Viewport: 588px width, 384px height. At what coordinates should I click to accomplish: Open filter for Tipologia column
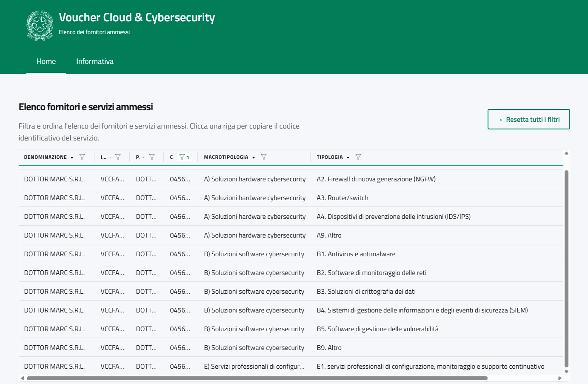pos(358,157)
